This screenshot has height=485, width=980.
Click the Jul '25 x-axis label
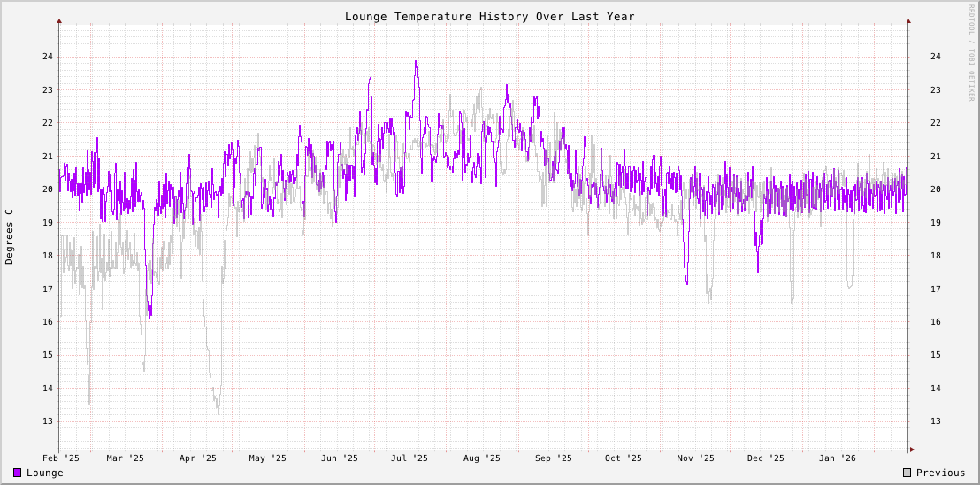click(410, 458)
